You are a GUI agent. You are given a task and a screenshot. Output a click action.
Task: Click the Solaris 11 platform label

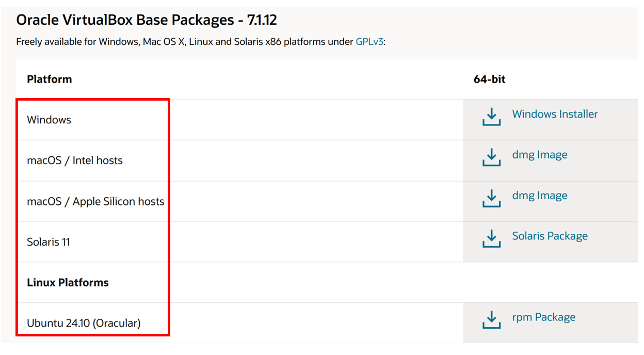tap(49, 242)
